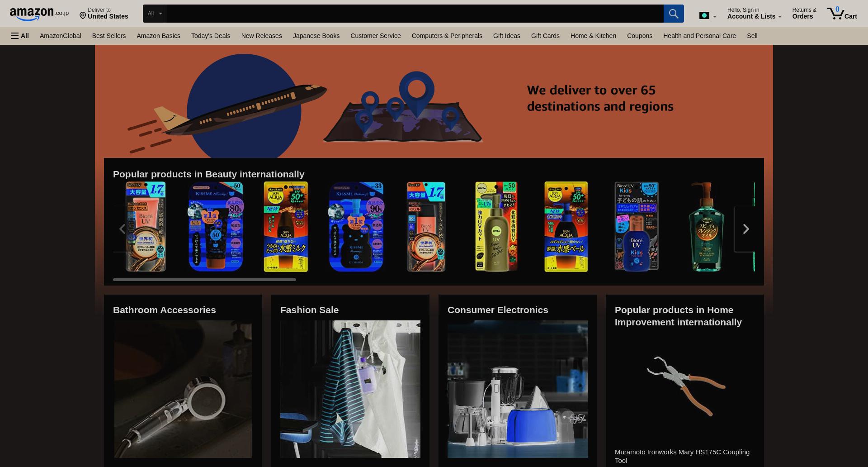Open the KissMe bear-shaped UV gel product
Viewport: 868px width, 467px height.
tap(356, 227)
